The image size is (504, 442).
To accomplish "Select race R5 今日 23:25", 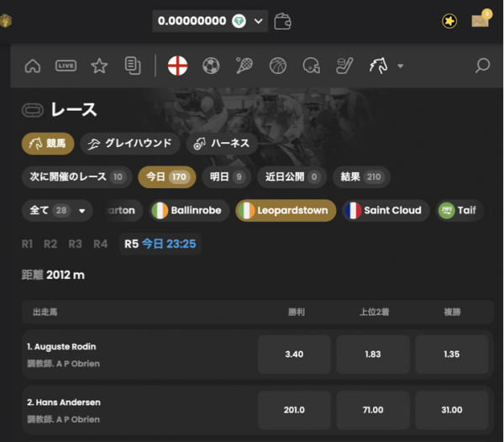I will coord(160,244).
